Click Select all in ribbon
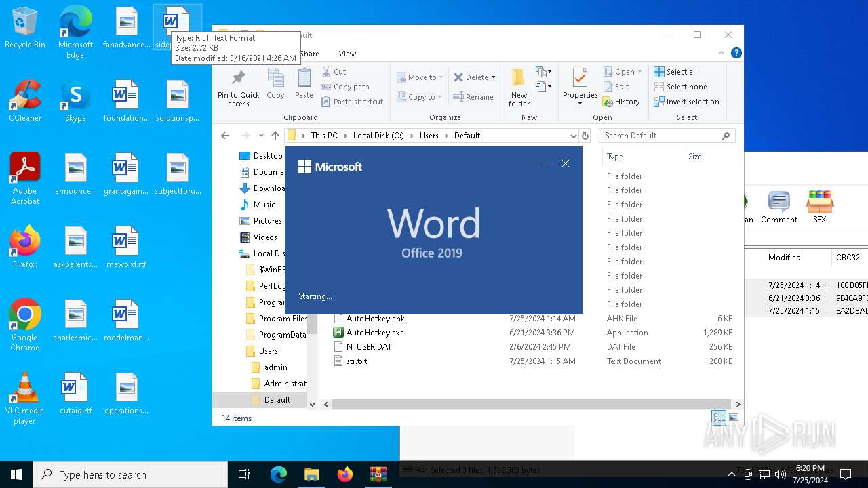 click(x=675, y=72)
